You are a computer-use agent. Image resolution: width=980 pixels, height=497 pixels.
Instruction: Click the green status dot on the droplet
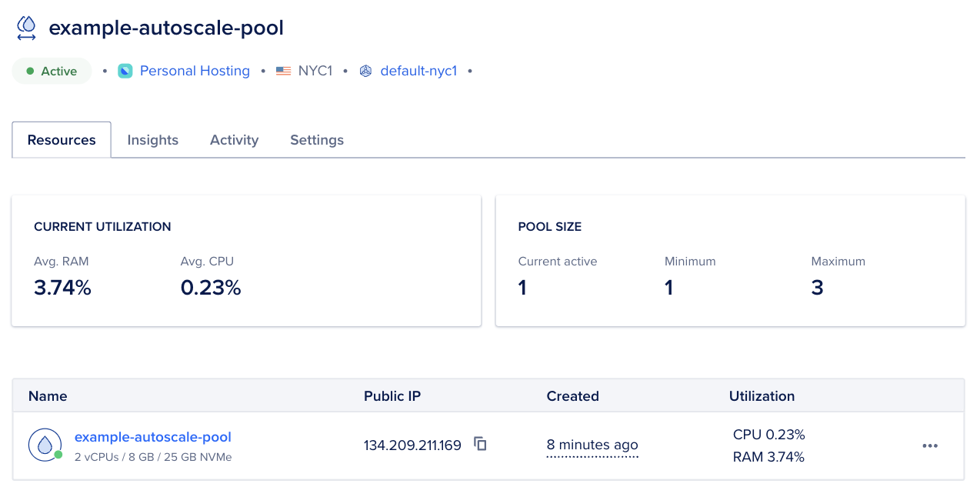tap(57, 456)
